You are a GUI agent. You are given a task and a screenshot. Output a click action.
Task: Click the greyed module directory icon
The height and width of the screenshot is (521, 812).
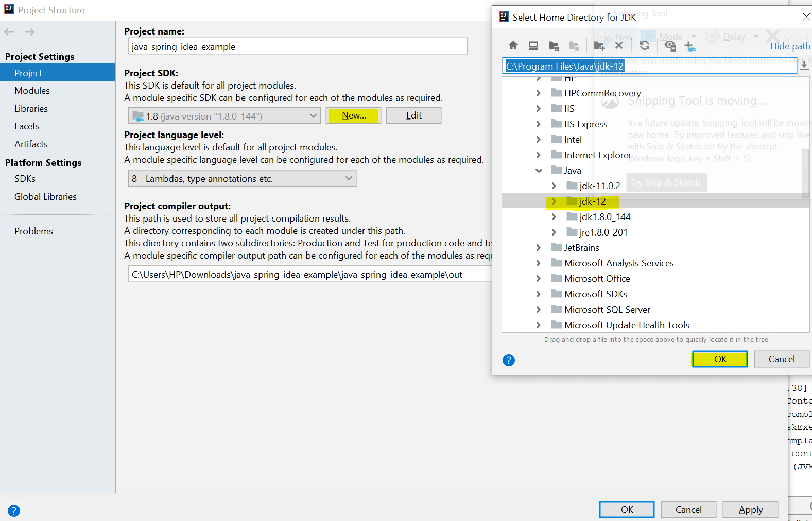[x=574, y=45]
